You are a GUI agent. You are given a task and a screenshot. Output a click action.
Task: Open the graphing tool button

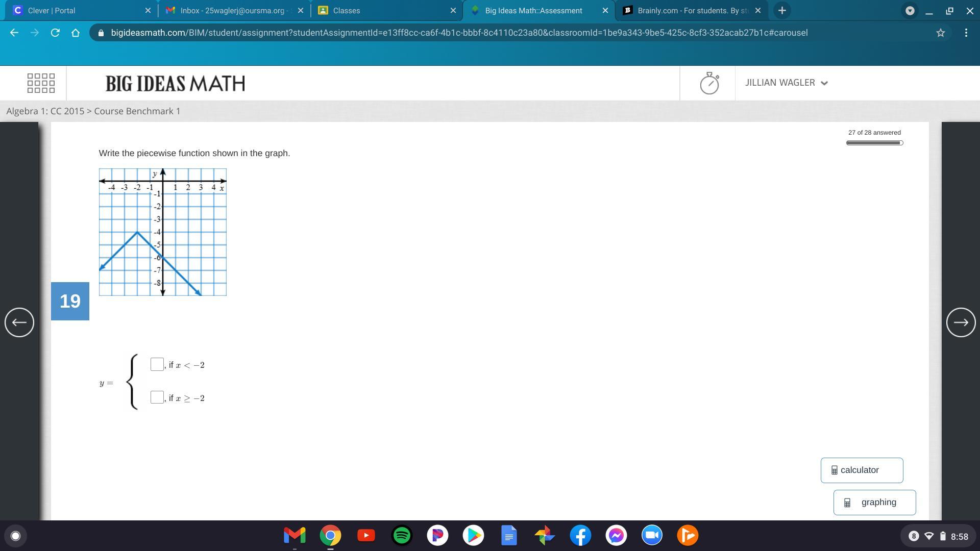pos(874,503)
